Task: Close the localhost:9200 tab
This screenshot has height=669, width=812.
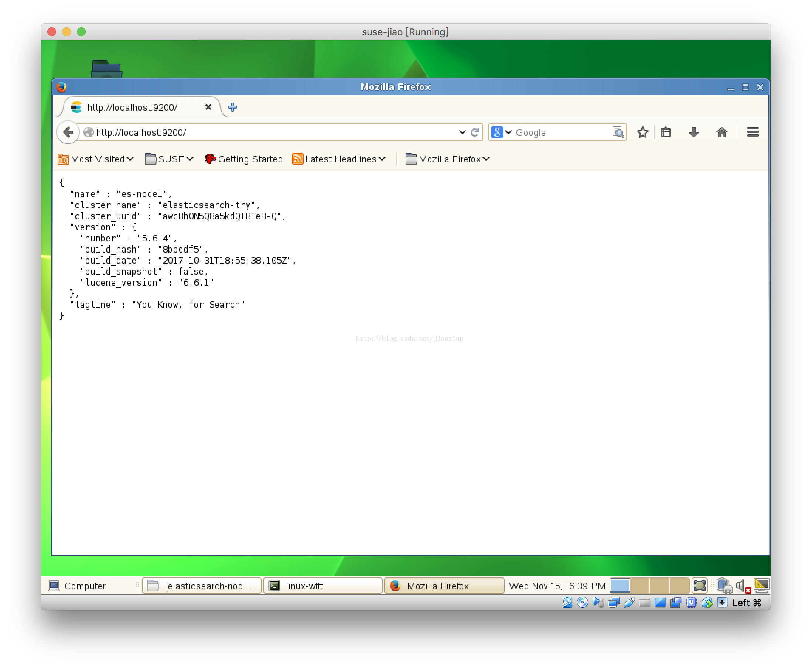Action: pyautogui.click(x=208, y=107)
